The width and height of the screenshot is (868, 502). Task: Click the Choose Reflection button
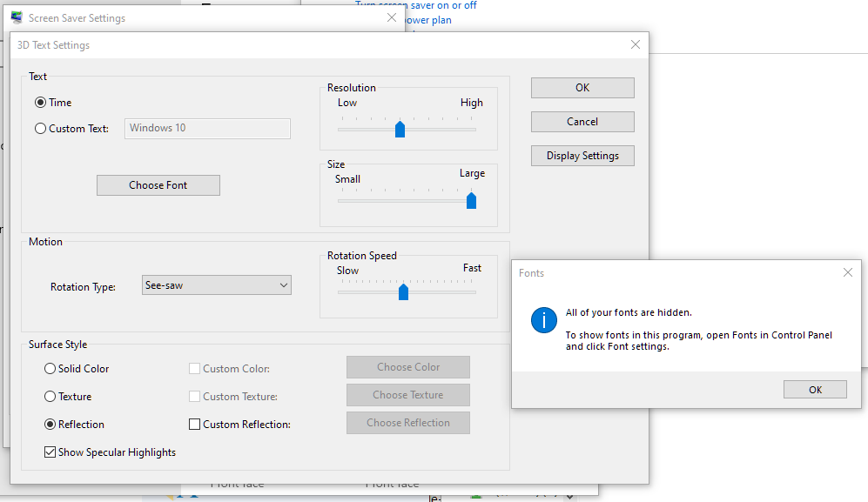coord(408,422)
